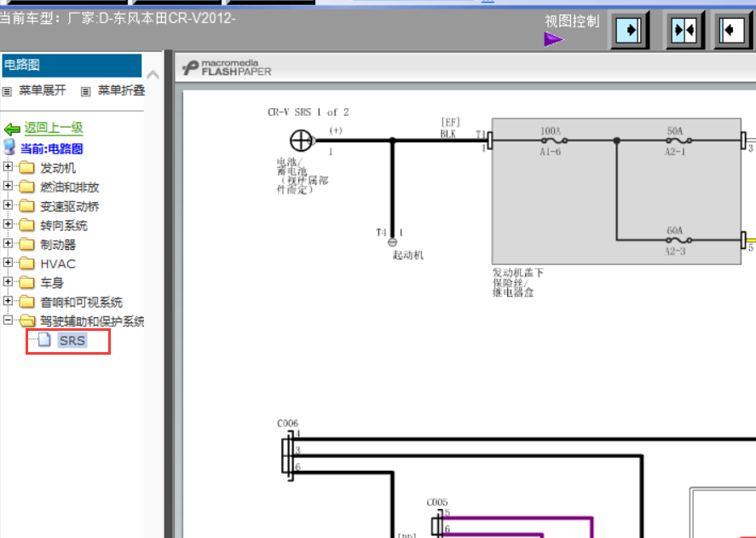Click the 发动机 folder icon
The width and height of the screenshot is (756, 538).
26,167
